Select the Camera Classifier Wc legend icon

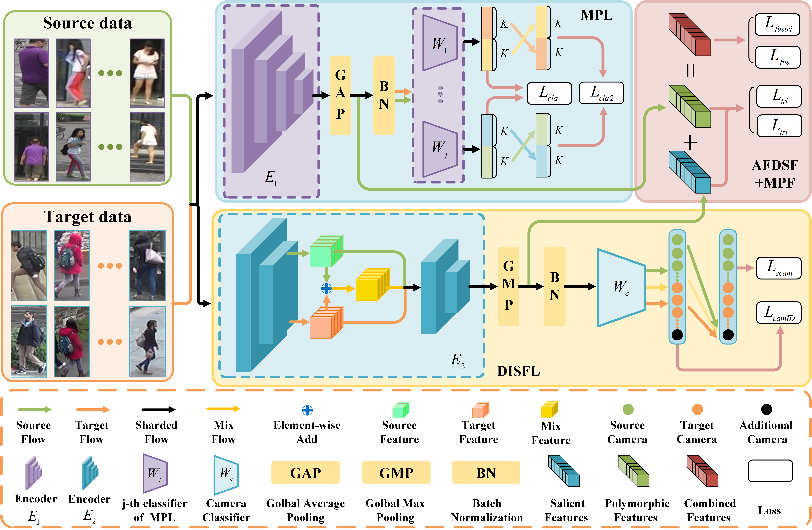pos(226,475)
